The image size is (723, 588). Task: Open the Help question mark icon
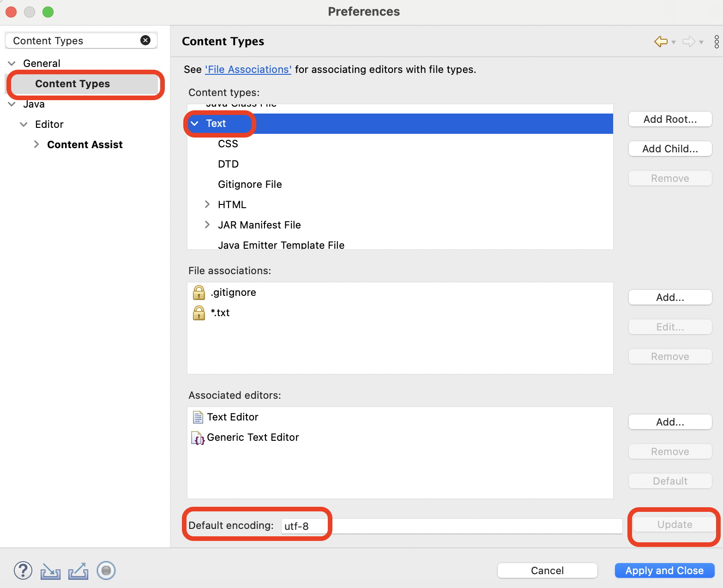click(23, 570)
